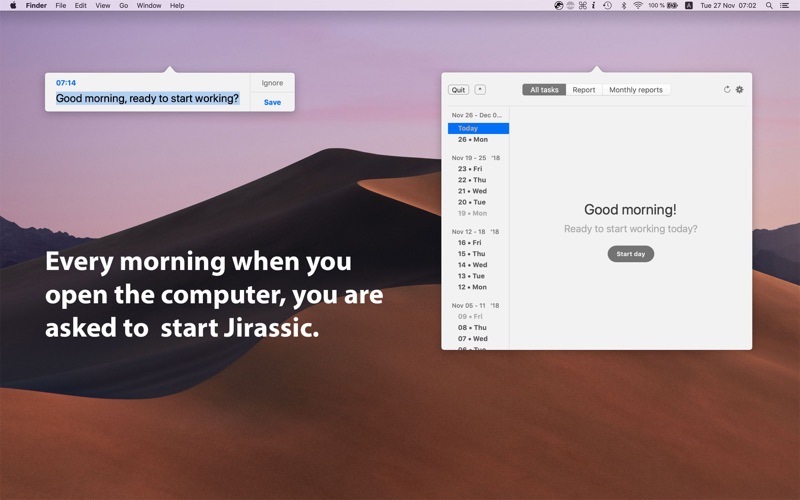Open the Help menu
The height and width of the screenshot is (500, 800).
click(177, 6)
